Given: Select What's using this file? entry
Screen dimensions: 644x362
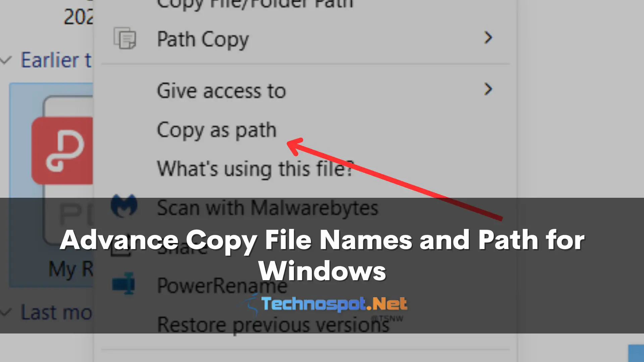Looking at the screenshot, I should (255, 169).
